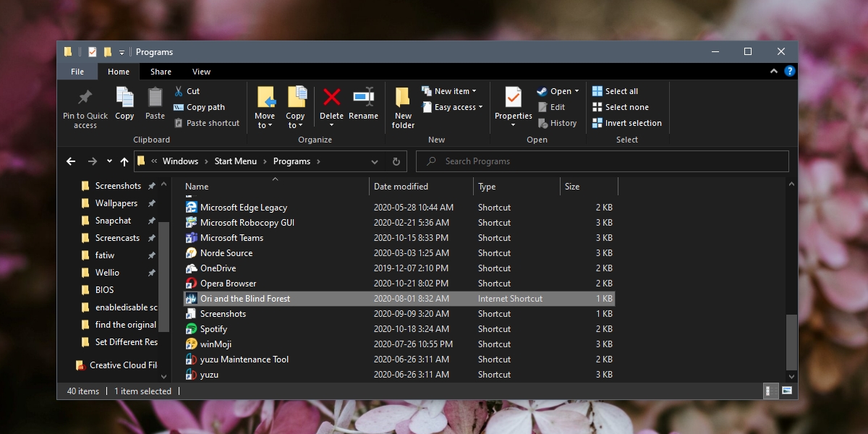Select the winMoji shortcut icon
The width and height of the screenshot is (868, 434).
point(191,344)
